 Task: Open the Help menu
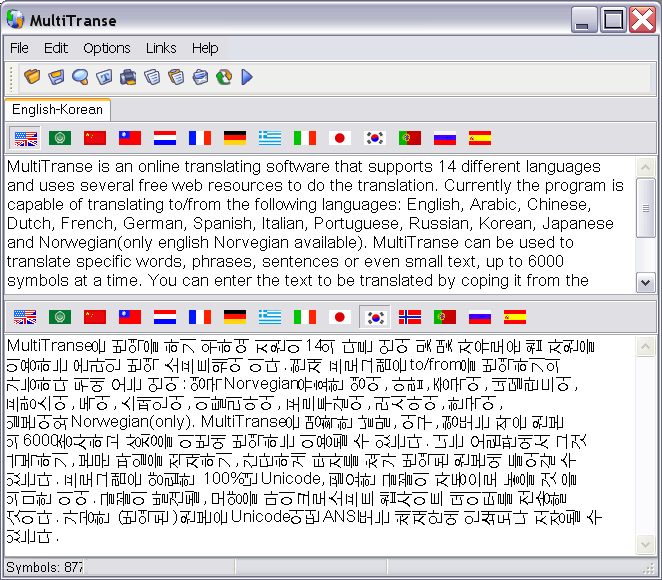coord(205,48)
